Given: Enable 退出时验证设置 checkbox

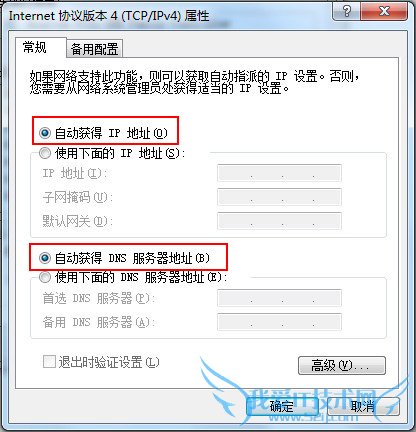Looking at the screenshot, I should pos(49,362).
